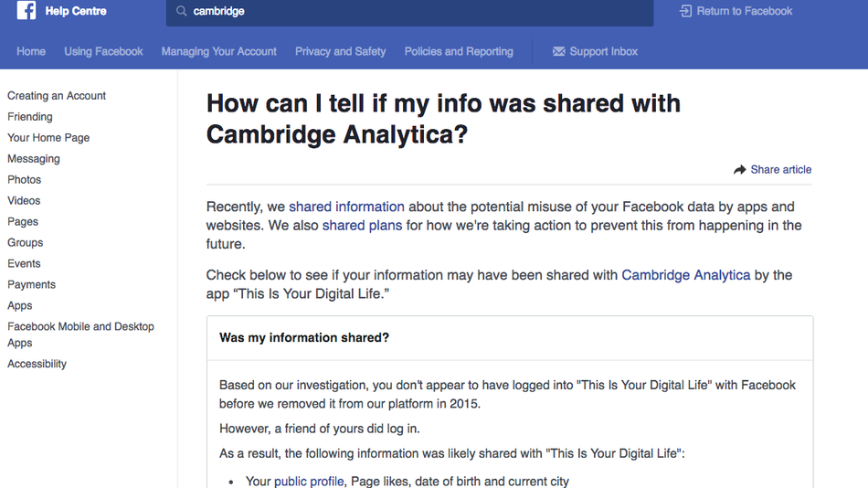Image resolution: width=868 pixels, height=488 pixels.
Task: Click the Facebook logo icon
Action: click(26, 10)
